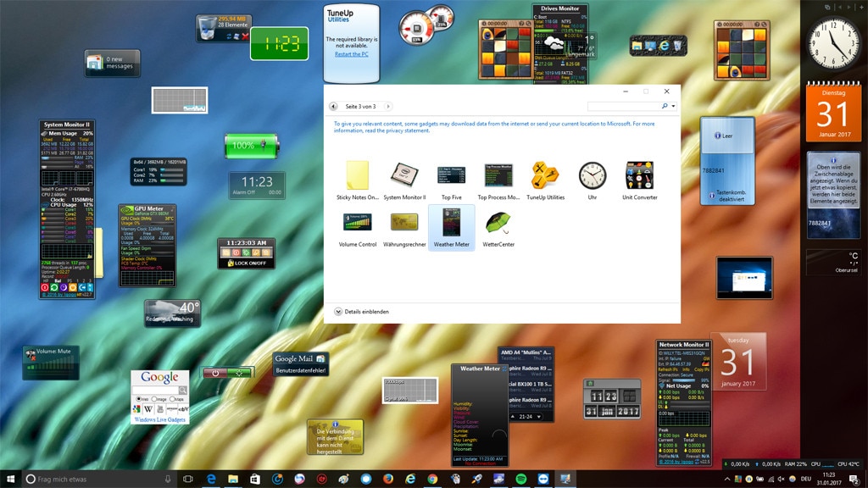Open the search options dropdown arrow
868x488 pixels.
673,106
